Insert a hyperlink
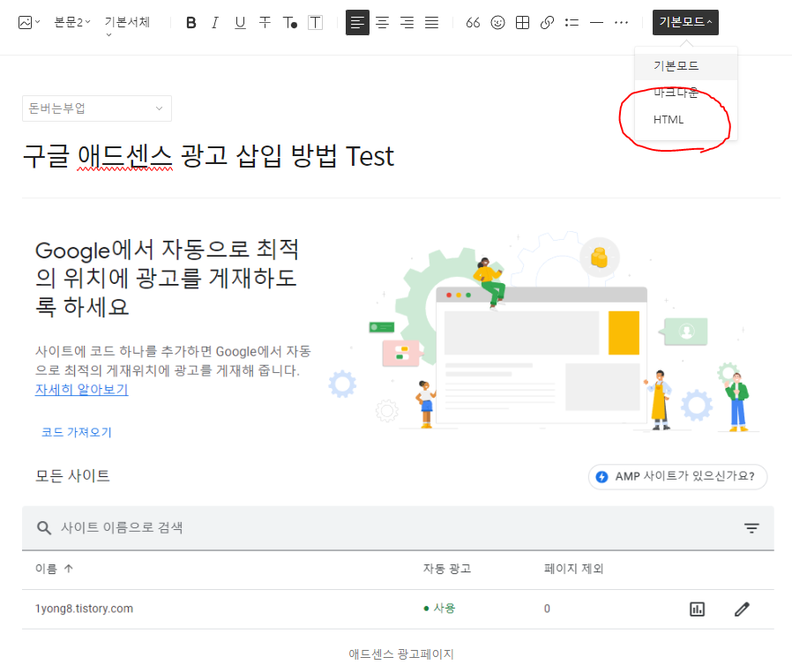Viewport: 792px width, 672px height. click(547, 23)
